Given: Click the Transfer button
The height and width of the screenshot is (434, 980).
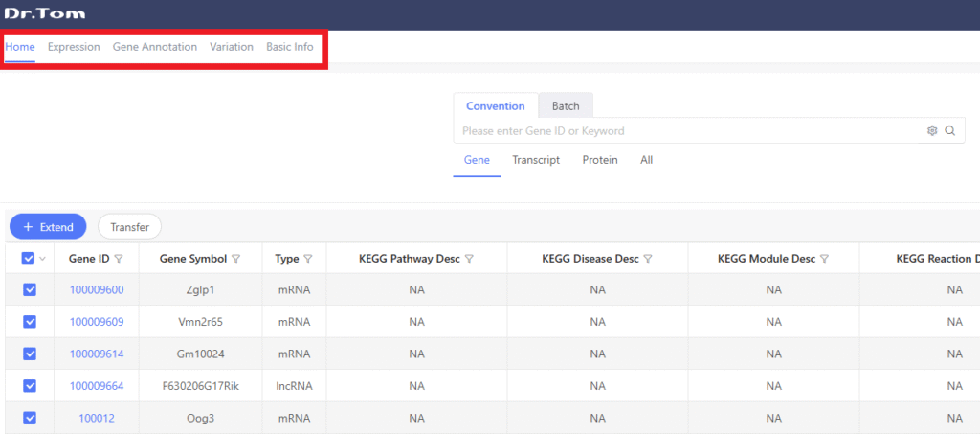Looking at the screenshot, I should (x=129, y=227).
